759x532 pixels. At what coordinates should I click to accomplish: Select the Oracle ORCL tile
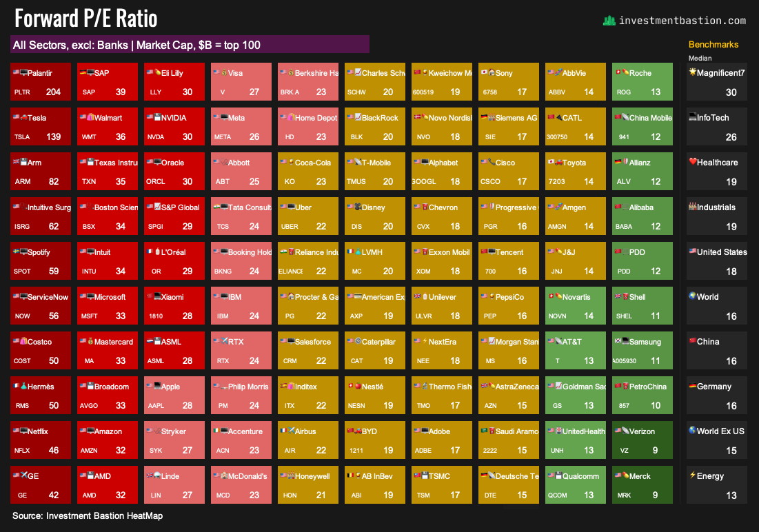(174, 171)
